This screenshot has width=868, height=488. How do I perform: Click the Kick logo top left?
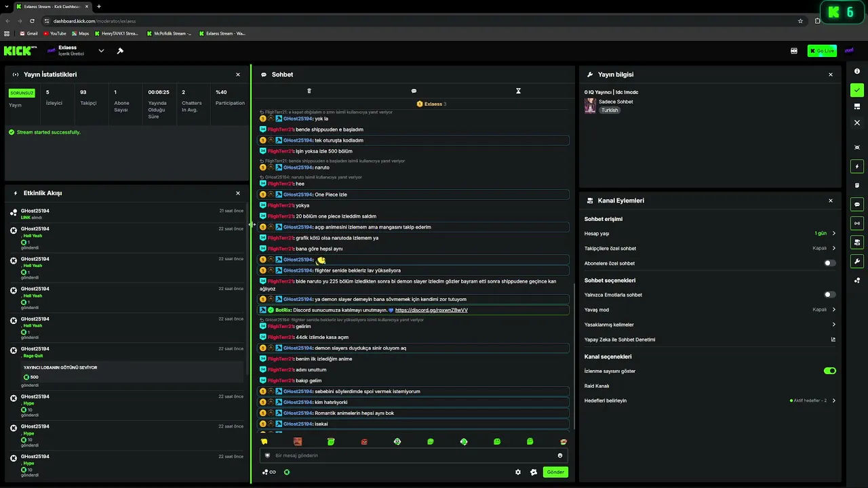(x=20, y=51)
